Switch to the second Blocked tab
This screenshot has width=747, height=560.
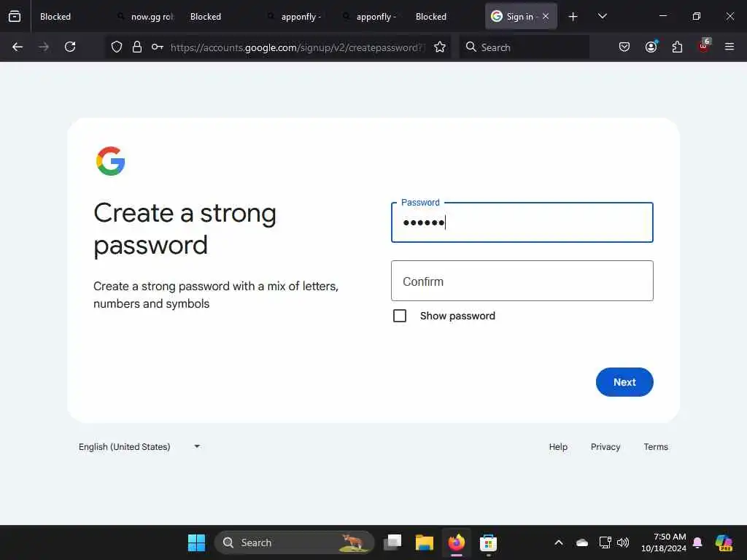coord(206,17)
